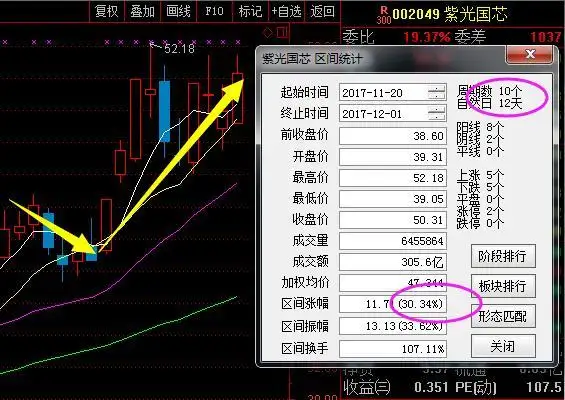This screenshot has height=400, width=565.
Task: Click the 上涨 5个 statistic
Action: point(480,175)
